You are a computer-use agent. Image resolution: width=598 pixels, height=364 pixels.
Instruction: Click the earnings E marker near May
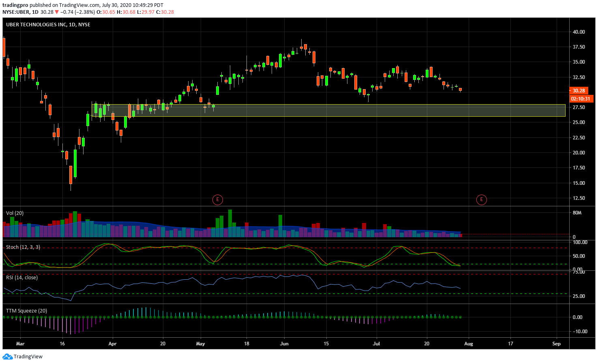click(x=218, y=199)
